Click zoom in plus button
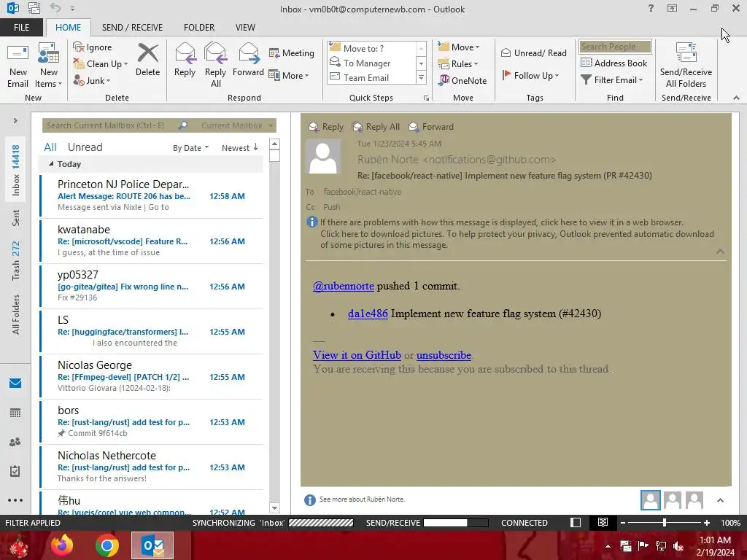The height and width of the screenshot is (560, 747). (706, 522)
